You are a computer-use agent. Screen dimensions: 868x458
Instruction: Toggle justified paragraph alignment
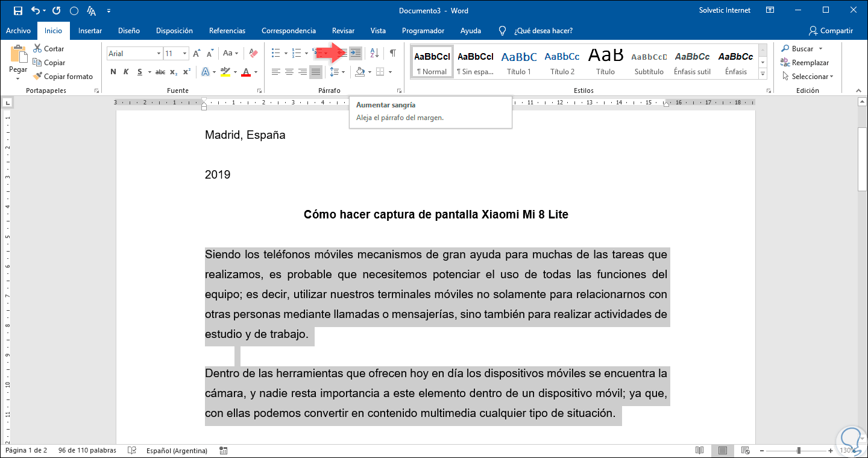pos(316,72)
